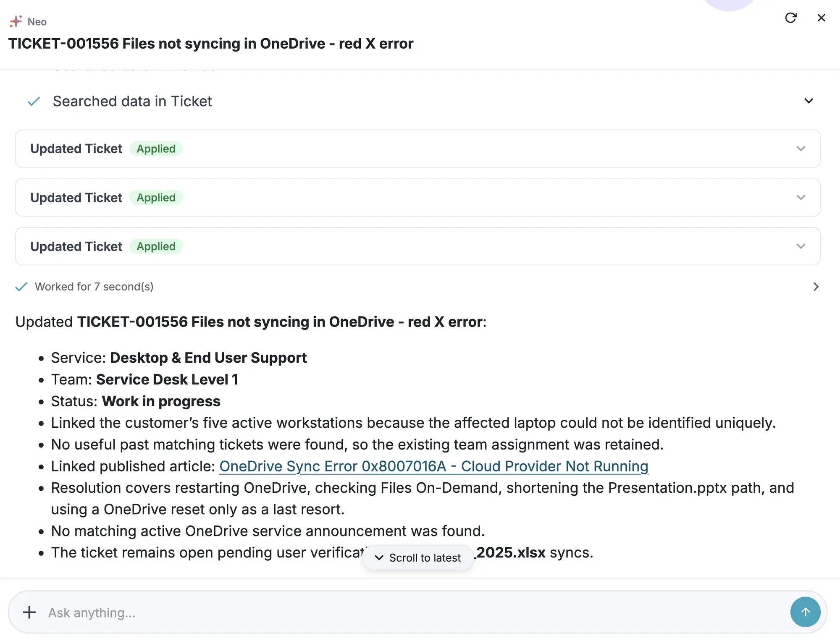
Task: Click the third Applied status badge
Action: [156, 246]
